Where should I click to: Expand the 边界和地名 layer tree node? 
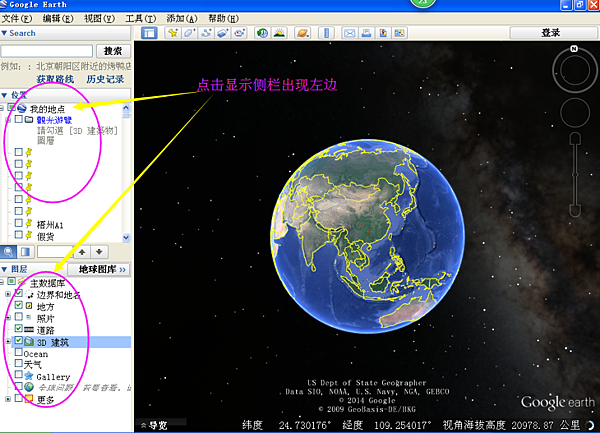[x=8, y=294]
